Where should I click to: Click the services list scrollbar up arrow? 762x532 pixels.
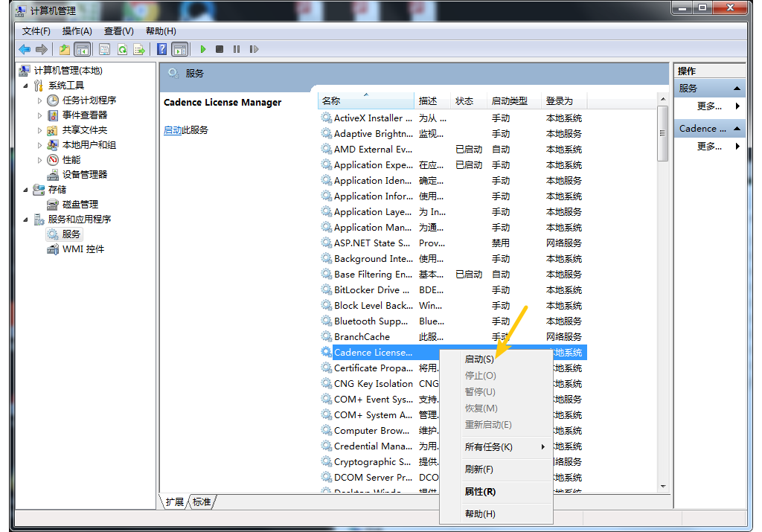663,99
